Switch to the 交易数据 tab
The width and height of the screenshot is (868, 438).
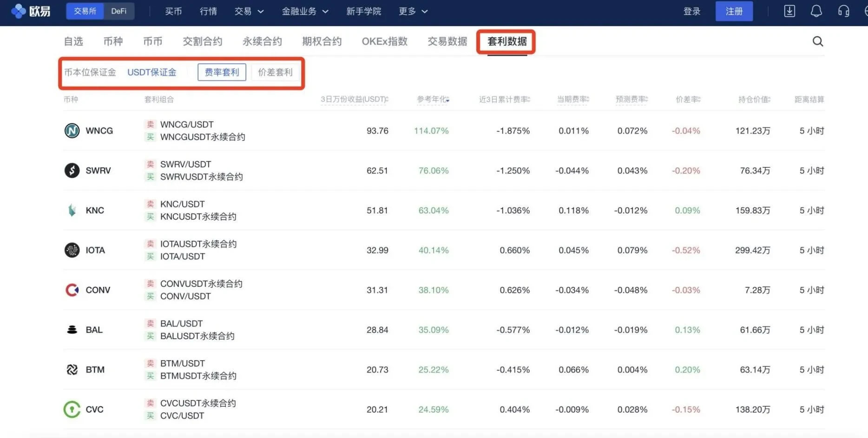pyautogui.click(x=447, y=41)
